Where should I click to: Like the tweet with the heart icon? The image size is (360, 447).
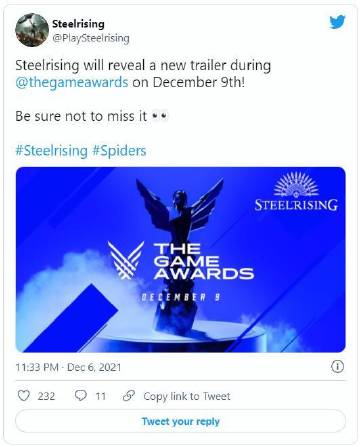coord(24,396)
